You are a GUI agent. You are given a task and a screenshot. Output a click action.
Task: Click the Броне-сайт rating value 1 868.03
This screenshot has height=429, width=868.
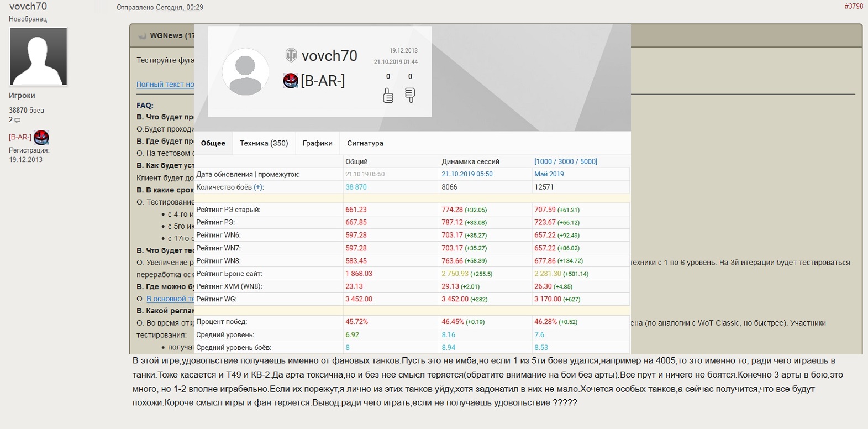[x=359, y=274]
